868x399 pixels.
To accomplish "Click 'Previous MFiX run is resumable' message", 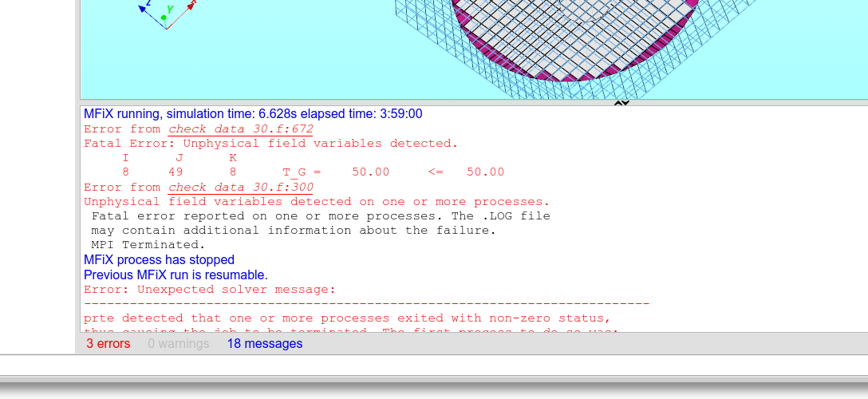I will (x=176, y=275).
